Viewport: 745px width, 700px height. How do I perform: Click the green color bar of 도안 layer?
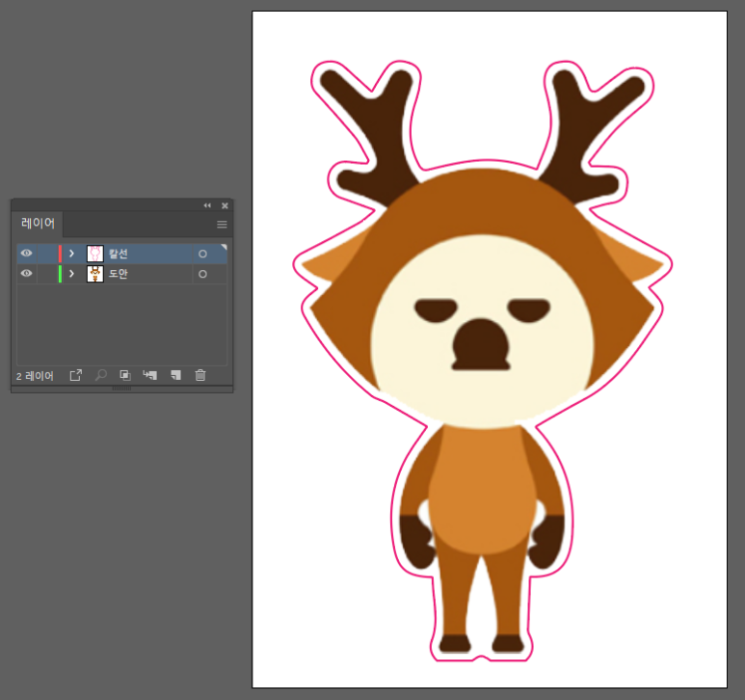pos(60,274)
